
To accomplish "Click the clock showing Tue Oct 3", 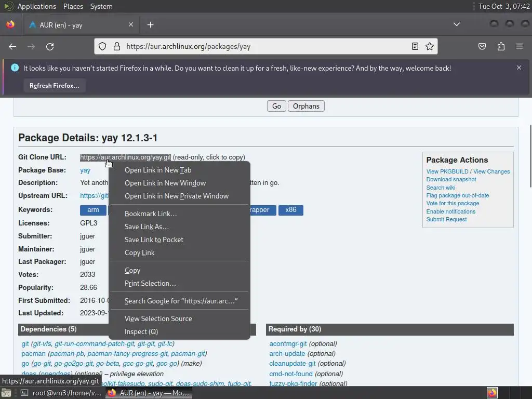I will tap(504, 6).
